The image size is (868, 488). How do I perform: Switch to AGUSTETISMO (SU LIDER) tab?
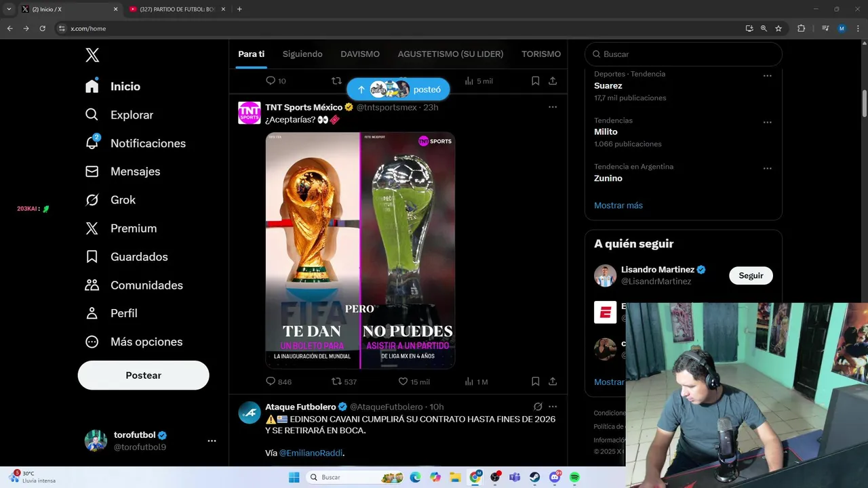pyautogui.click(x=450, y=54)
